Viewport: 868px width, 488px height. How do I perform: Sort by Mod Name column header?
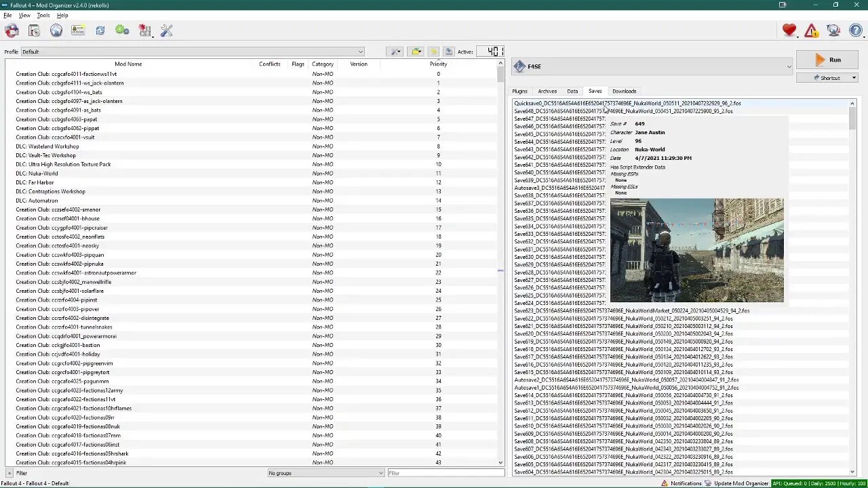[128, 64]
